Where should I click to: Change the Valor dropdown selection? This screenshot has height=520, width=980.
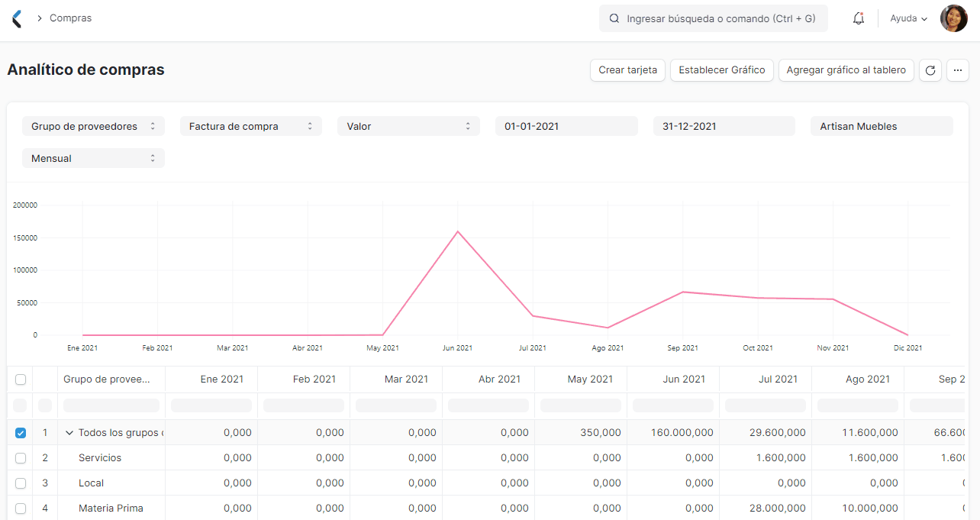[x=408, y=125]
